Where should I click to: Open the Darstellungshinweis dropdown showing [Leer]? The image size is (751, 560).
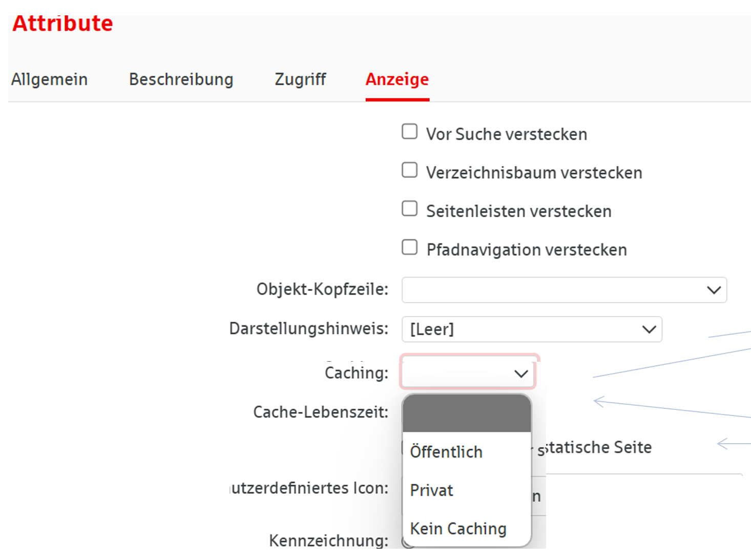click(531, 329)
